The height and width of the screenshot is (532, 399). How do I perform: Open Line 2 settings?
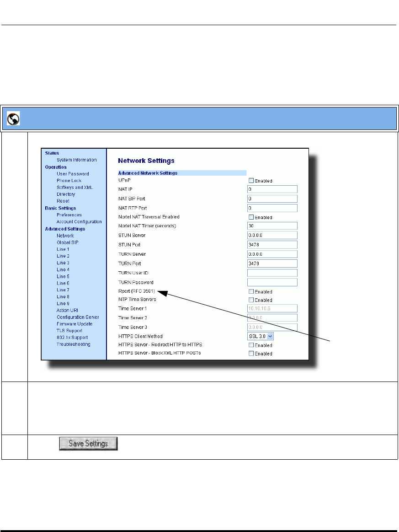click(63, 256)
